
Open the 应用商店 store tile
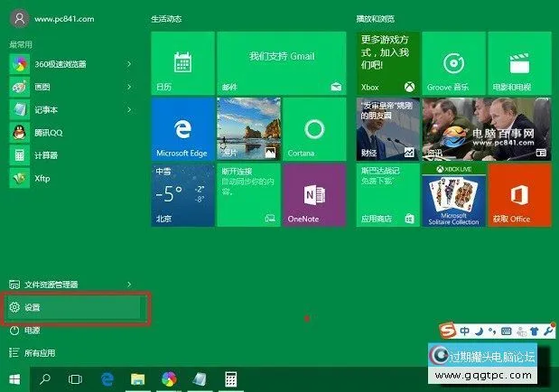(x=387, y=194)
